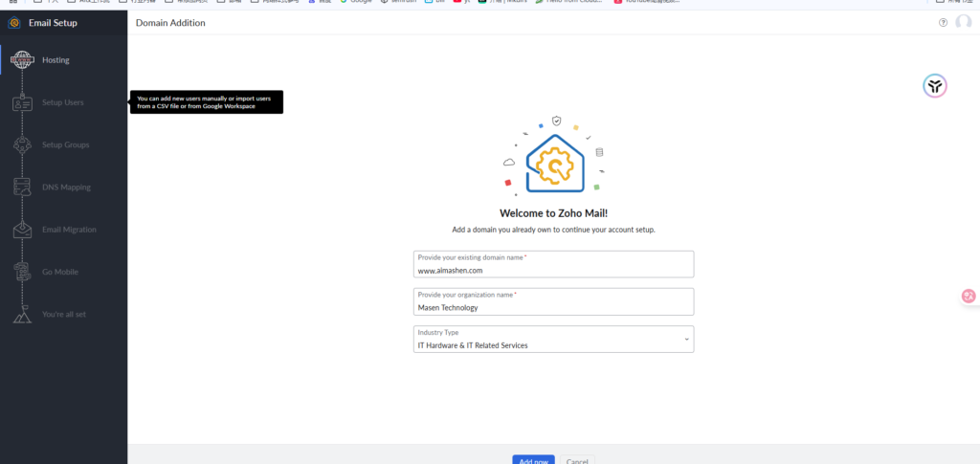Click the 'Add a domain you already own' text
This screenshot has width=980, height=464.
click(554, 230)
